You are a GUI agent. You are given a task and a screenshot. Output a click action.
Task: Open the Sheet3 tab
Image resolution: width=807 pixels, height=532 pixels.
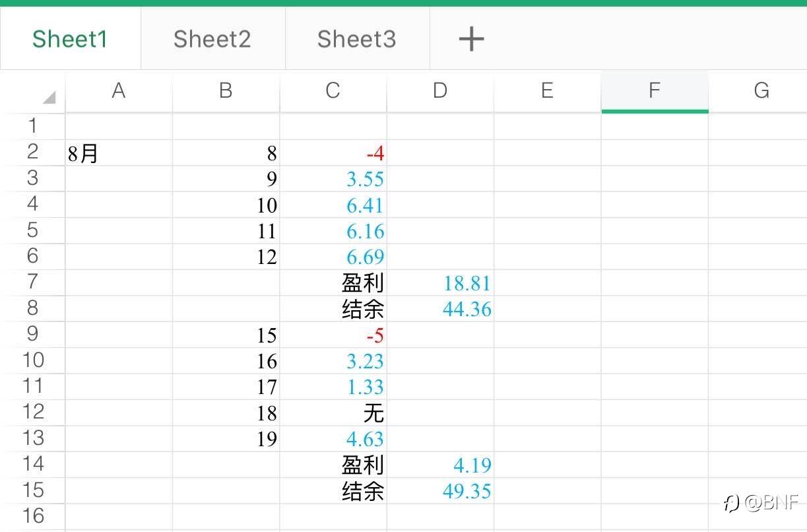356,40
